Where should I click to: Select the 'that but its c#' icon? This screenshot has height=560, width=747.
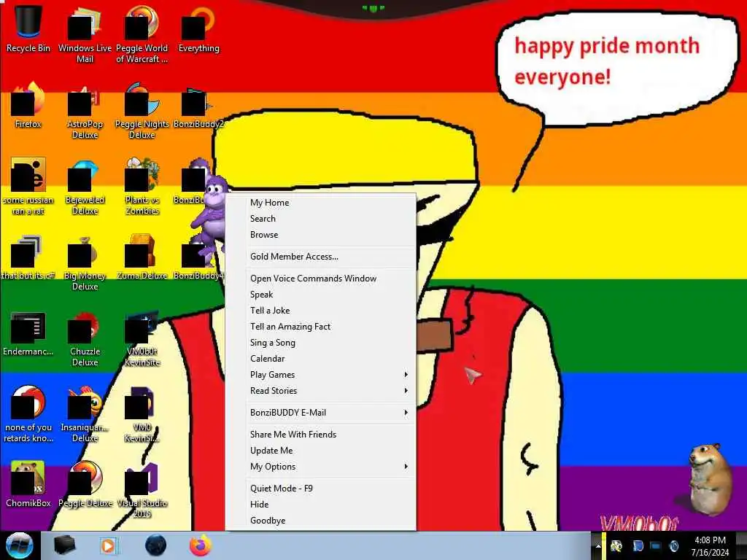[28, 257]
